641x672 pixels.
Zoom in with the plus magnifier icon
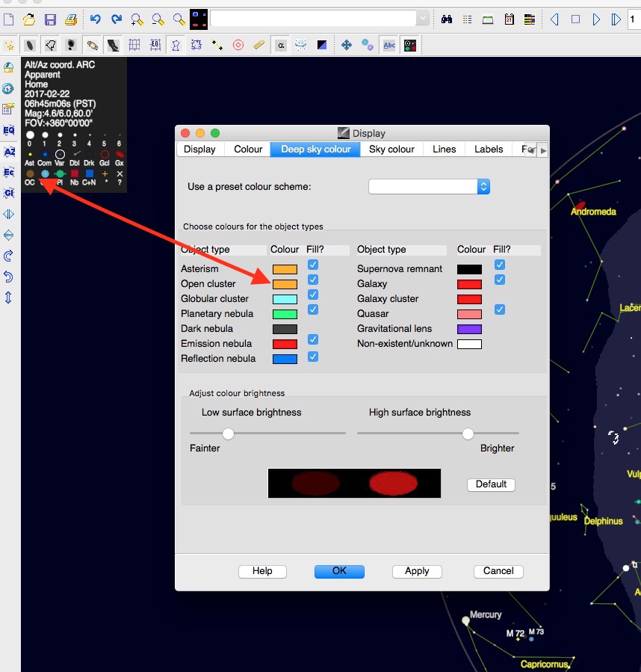137,19
